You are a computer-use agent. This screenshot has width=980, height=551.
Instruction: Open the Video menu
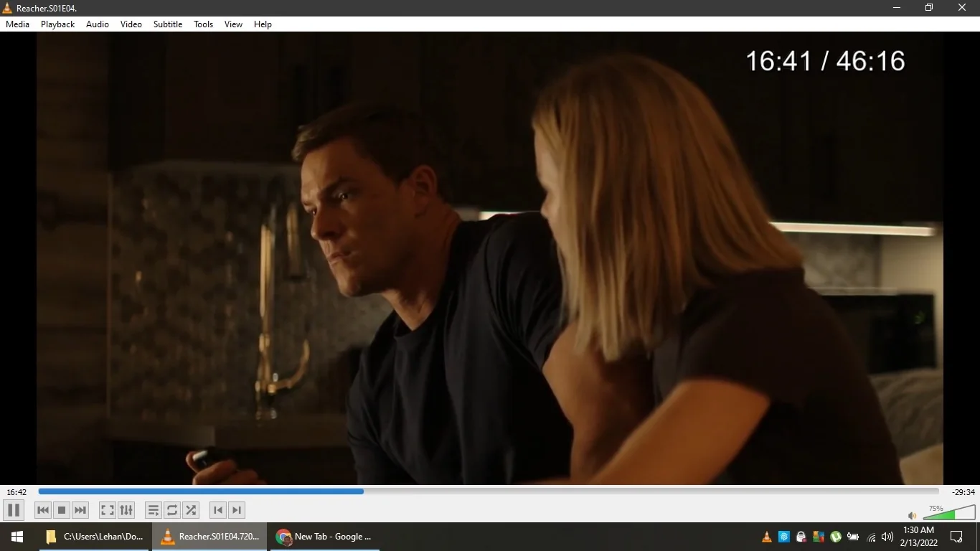pos(131,24)
